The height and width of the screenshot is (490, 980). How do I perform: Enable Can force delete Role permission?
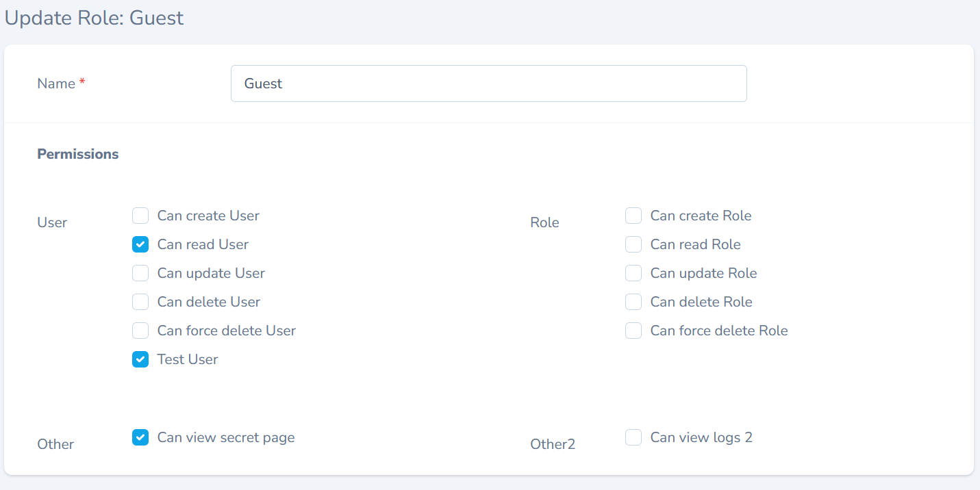point(633,331)
